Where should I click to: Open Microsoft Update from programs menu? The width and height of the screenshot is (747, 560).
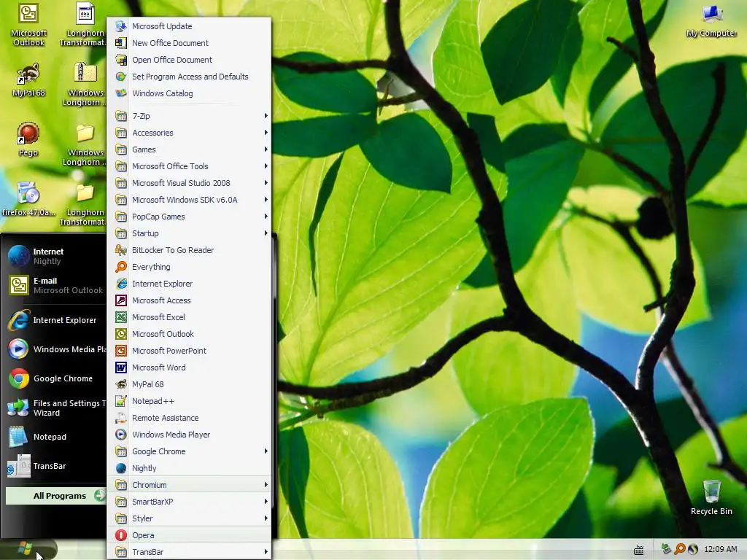point(189,26)
